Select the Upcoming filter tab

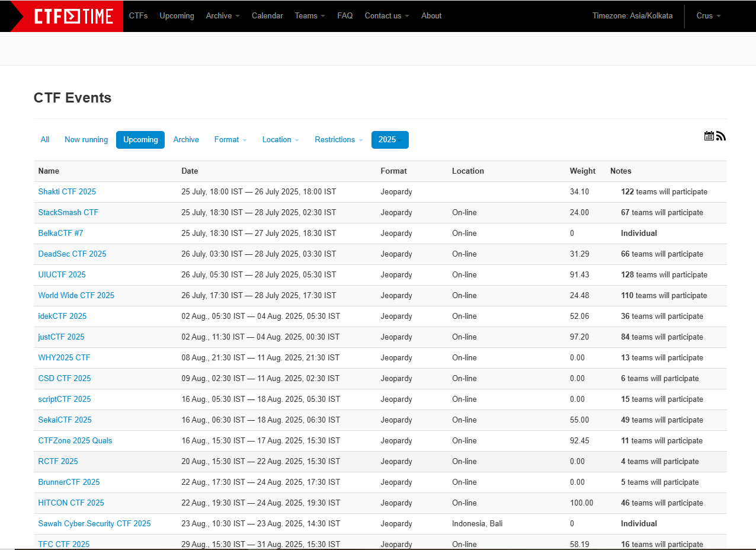click(140, 140)
